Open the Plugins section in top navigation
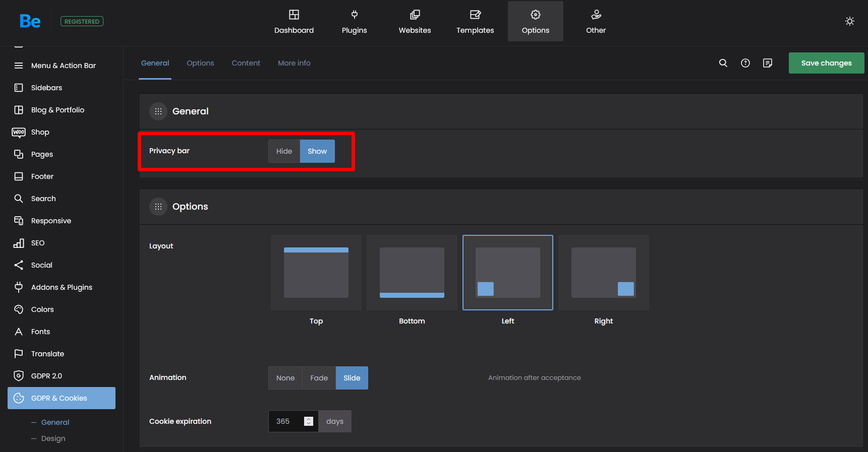Screen dimensions: 868x452 point(354,22)
